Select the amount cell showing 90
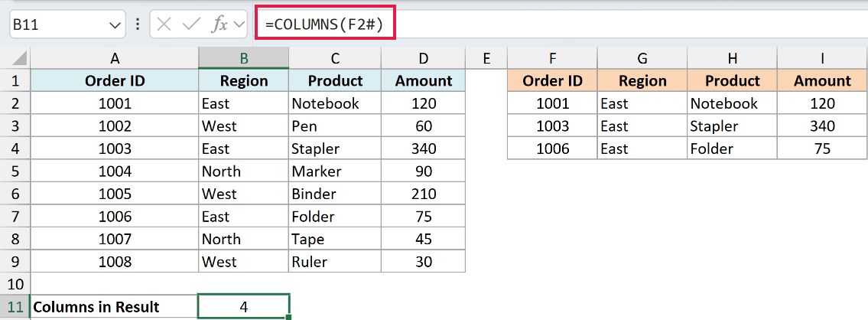868x320 pixels. (424, 171)
